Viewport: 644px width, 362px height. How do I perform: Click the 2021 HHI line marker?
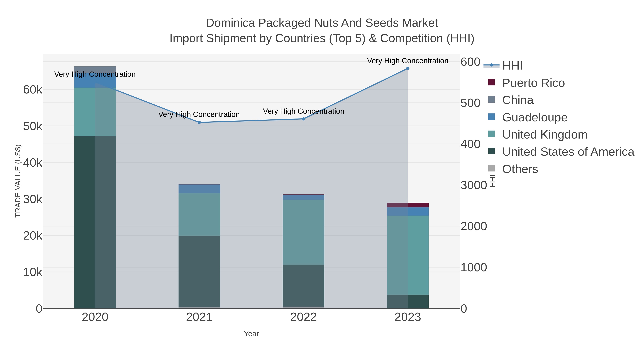coord(199,122)
